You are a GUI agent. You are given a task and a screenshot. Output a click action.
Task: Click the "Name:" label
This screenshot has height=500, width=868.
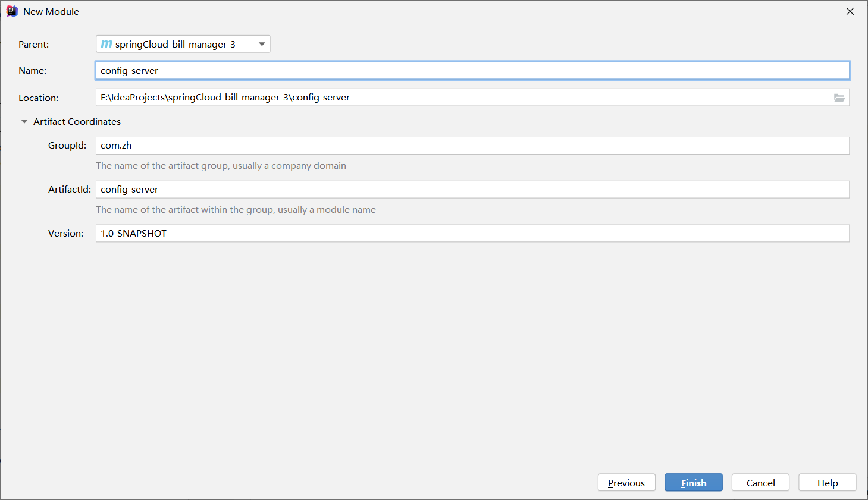[32, 71]
